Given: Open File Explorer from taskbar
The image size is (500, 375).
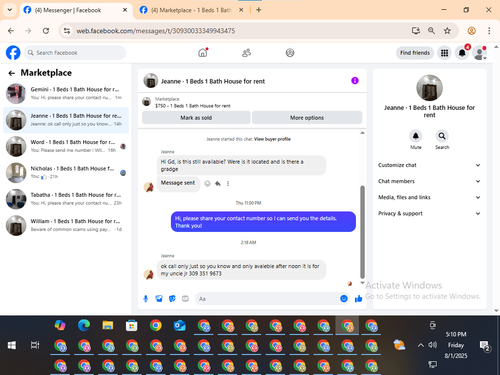Looking at the screenshot, I should pyautogui.click(x=108, y=325).
